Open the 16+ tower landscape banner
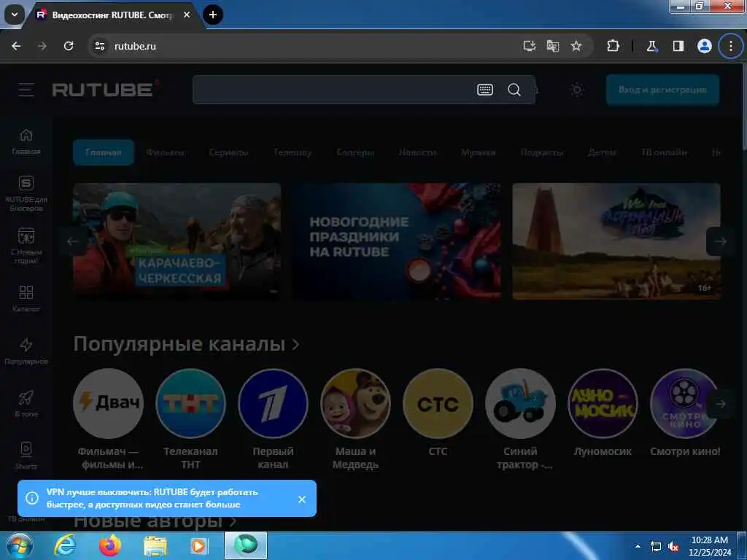 click(x=616, y=241)
